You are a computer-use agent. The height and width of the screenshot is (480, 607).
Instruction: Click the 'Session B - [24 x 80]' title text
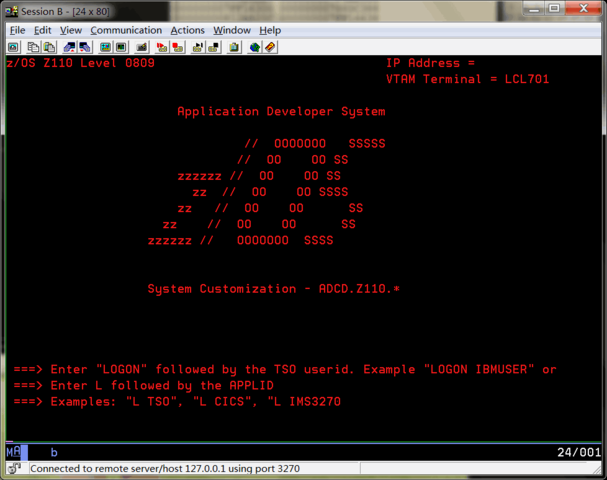pyautogui.click(x=65, y=12)
